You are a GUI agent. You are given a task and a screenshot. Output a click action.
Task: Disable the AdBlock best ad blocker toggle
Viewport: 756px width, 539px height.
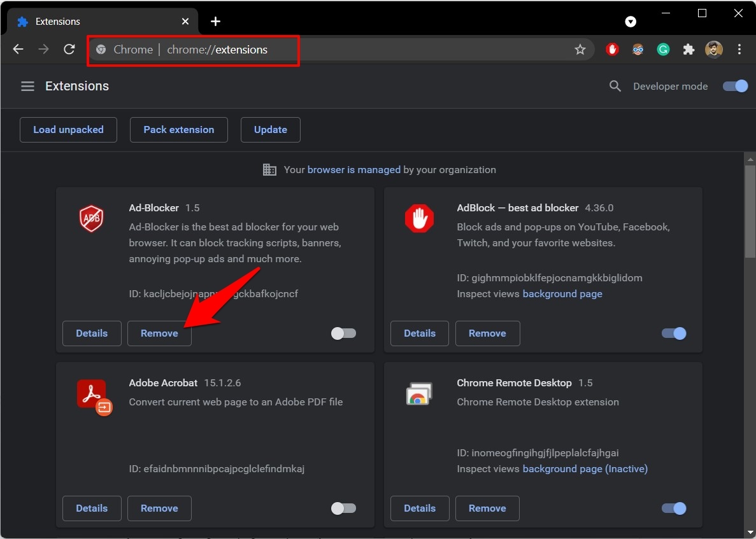coord(674,333)
